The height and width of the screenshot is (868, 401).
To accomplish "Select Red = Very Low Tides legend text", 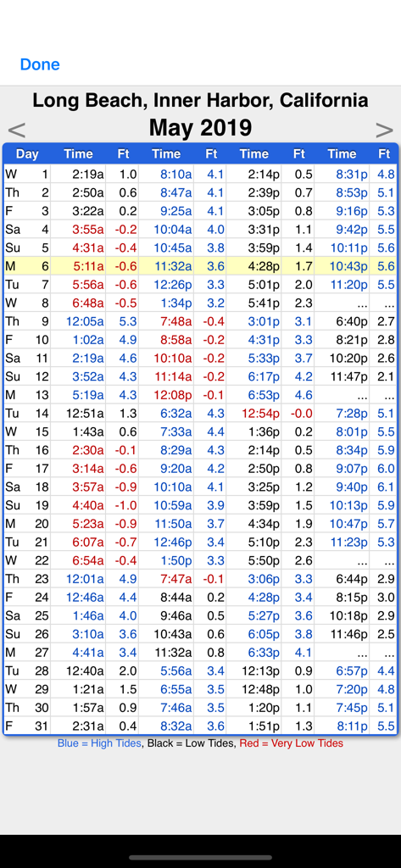I will click(292, 743).
